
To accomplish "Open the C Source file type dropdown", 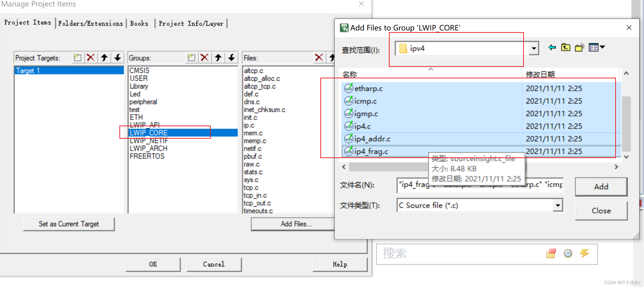I will 558,205.
